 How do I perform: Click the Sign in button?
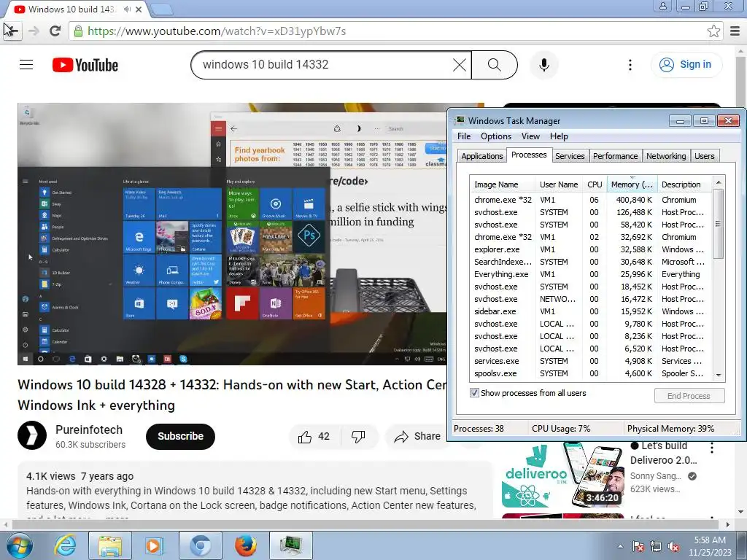686,65
